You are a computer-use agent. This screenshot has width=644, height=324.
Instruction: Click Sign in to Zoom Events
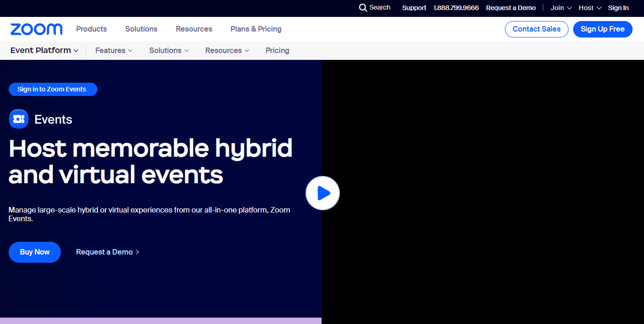[53, 90]
